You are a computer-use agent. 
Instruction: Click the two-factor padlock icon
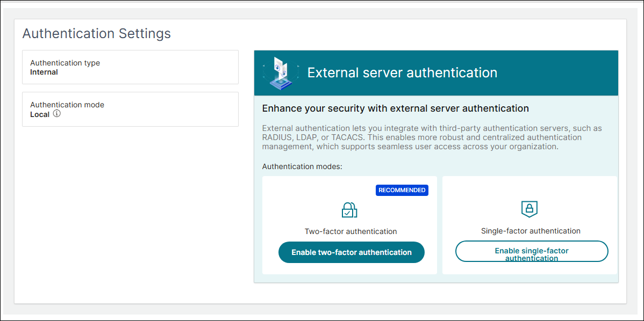click(349, 209)
